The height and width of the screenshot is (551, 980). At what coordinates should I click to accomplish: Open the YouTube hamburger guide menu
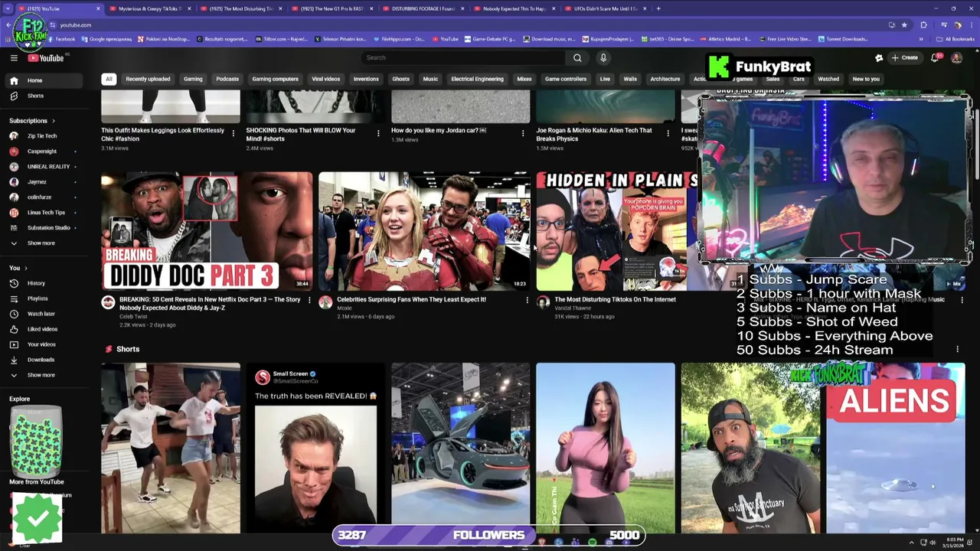coord(14,58)
